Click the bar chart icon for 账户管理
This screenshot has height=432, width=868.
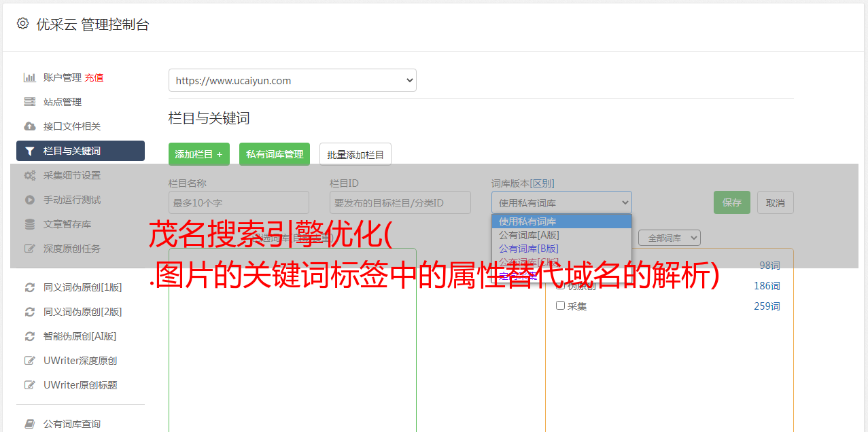click(30, 77)
